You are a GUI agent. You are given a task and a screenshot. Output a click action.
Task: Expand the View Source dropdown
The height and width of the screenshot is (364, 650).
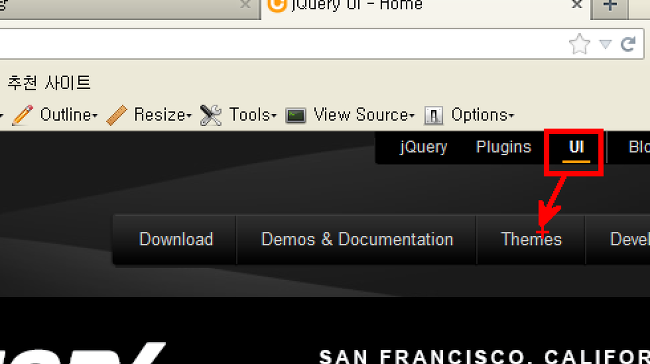pyautogui.click(x=364, y=115)
